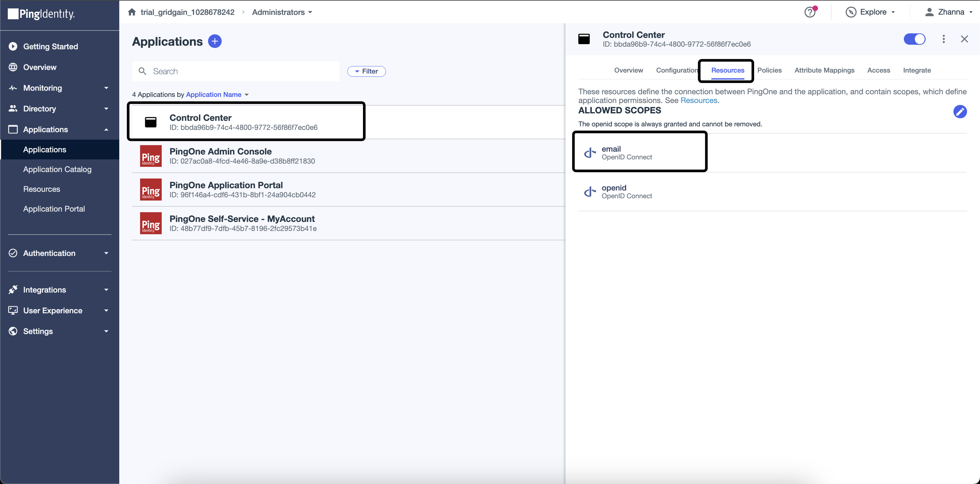980x484 pixels.
Task: Click the Settings globe icon
Action: coord(13,331)
